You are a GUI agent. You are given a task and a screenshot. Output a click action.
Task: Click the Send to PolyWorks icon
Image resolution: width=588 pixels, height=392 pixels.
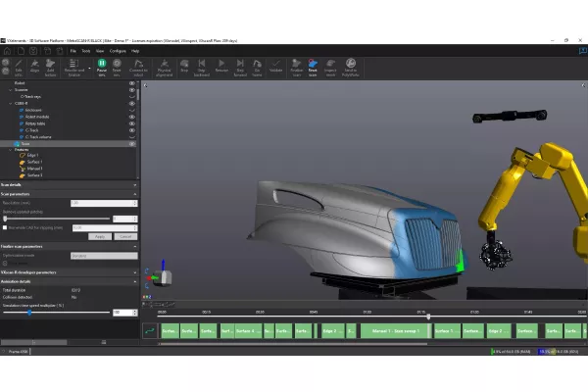(350, 66)
